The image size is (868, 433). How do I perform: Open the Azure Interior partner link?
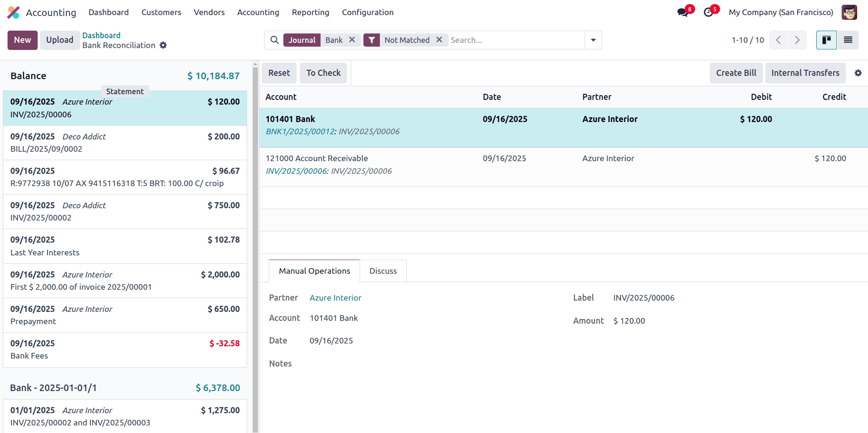pos(335,298)
